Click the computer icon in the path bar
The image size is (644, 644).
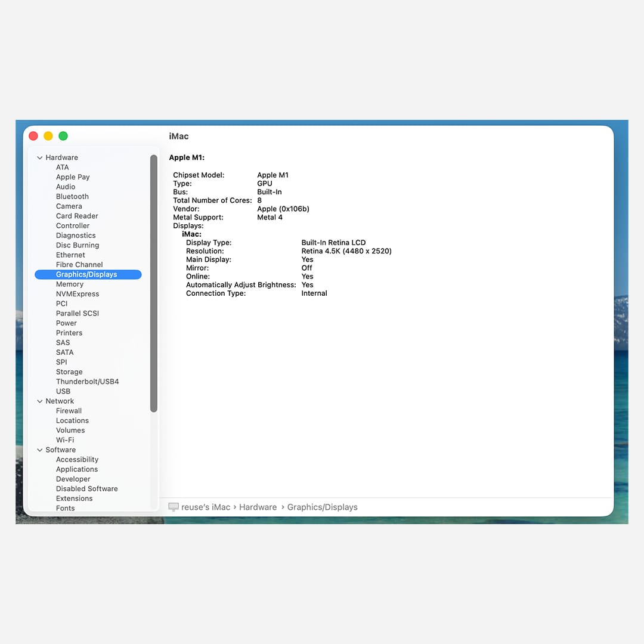point(174,507)
